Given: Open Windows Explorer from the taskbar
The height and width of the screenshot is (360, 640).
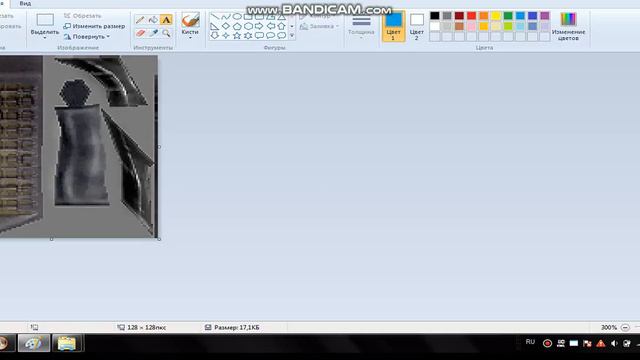Looking at the screenshot, I should pos(67,343).
